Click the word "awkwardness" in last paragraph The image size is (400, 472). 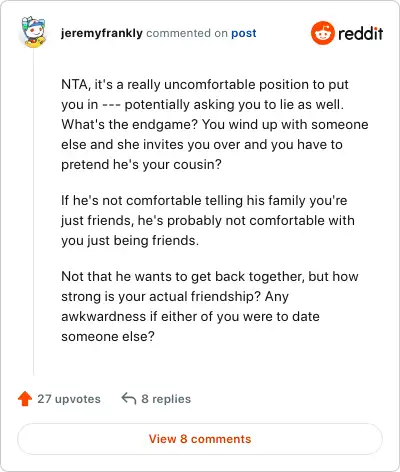coord(103,316)
